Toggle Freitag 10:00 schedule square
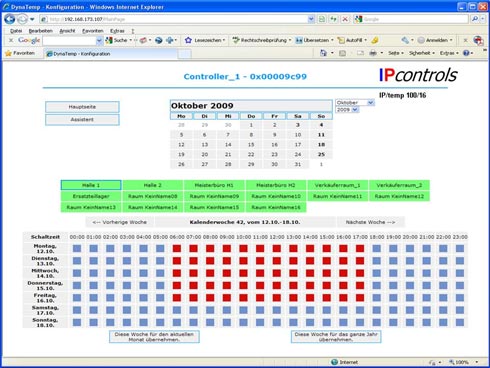The width and height of the screenshot is (490, 368). (x=243, y=298)
